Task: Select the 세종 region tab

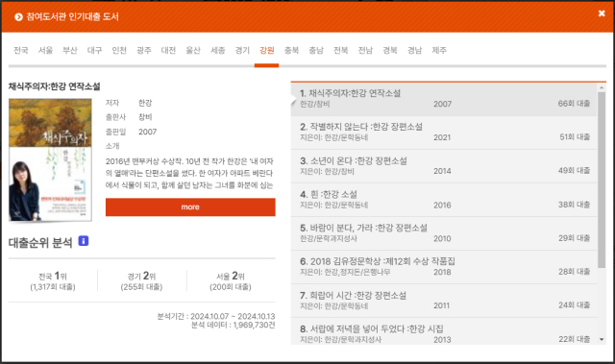Action: tap(218, 50)
